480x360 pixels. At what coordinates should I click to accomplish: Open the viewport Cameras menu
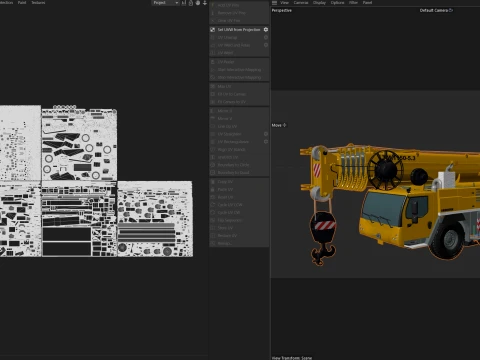click(301, 3)
